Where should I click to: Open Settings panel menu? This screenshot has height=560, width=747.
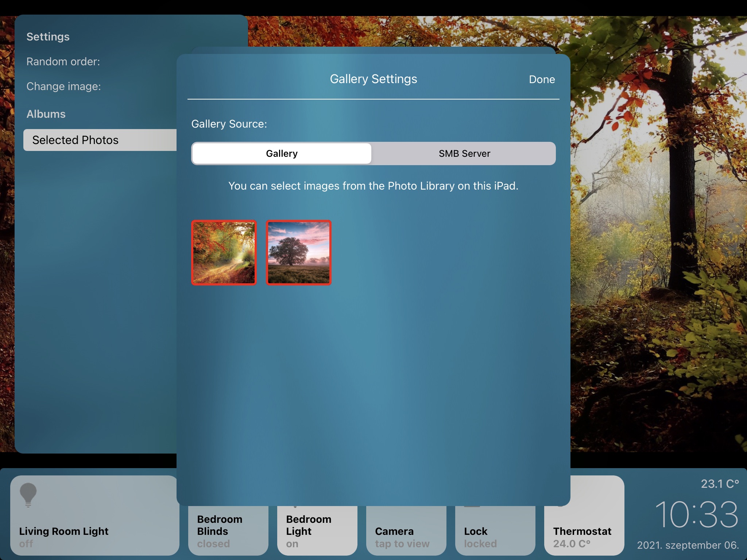point(48,36)
